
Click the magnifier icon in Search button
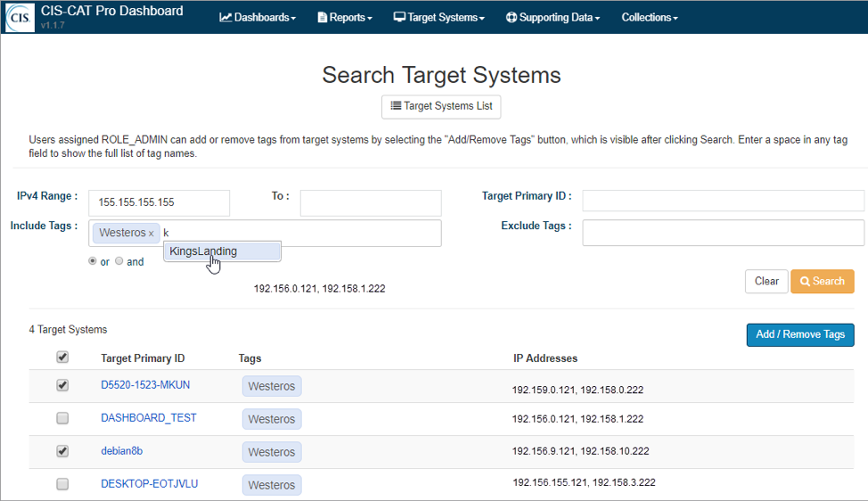point(806,281)
